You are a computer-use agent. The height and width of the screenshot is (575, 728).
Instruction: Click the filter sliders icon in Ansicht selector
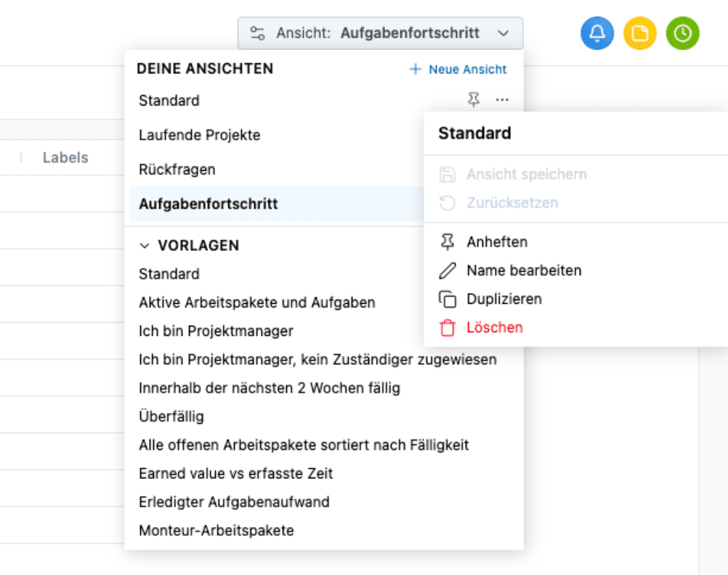[257, 33]
